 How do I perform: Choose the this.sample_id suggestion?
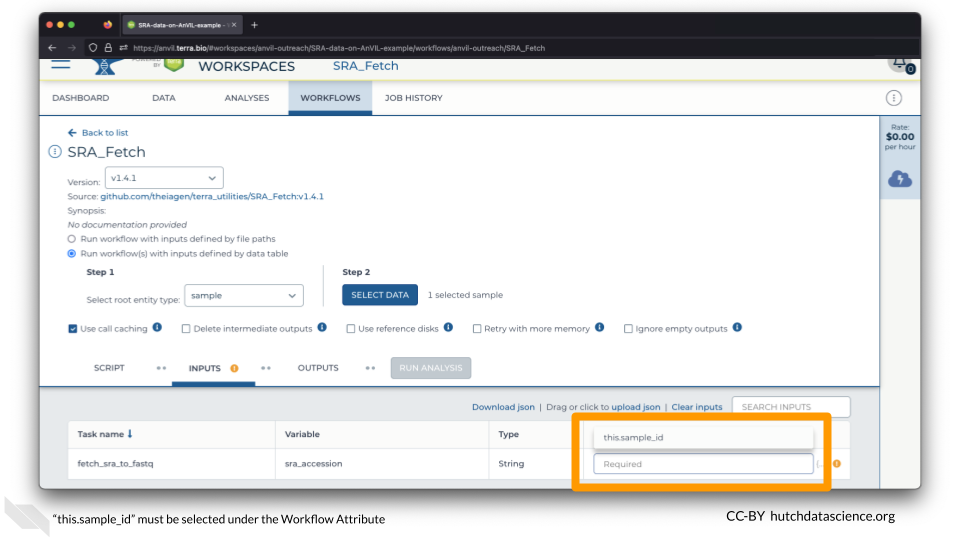coord(703,437)
